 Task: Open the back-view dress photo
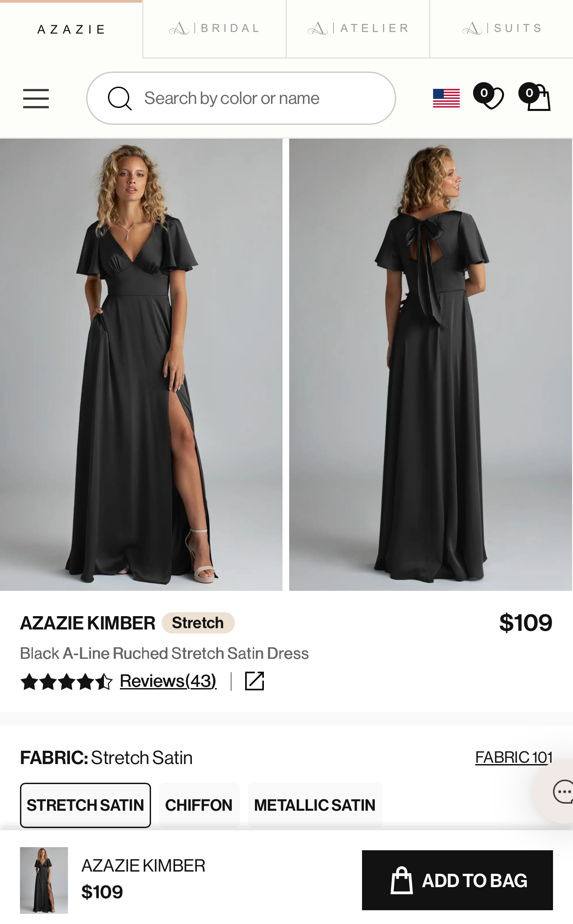(430, 365)
